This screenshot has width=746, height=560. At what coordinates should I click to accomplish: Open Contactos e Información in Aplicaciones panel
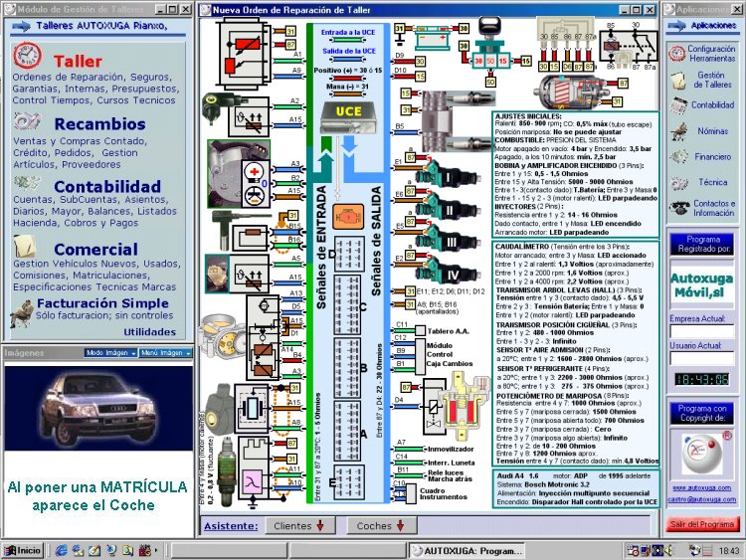(702, 208)
